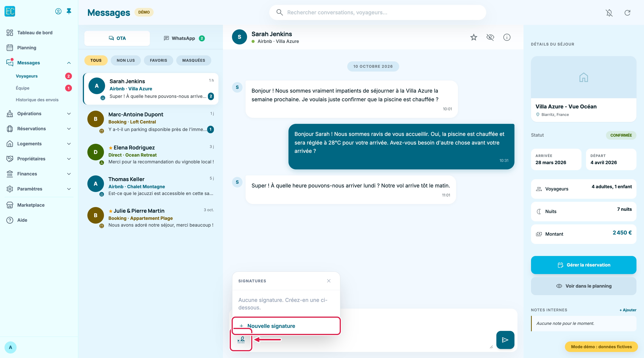644x358 pixels.
Task: Filter by NON LUS
Action: click(125, 60)
